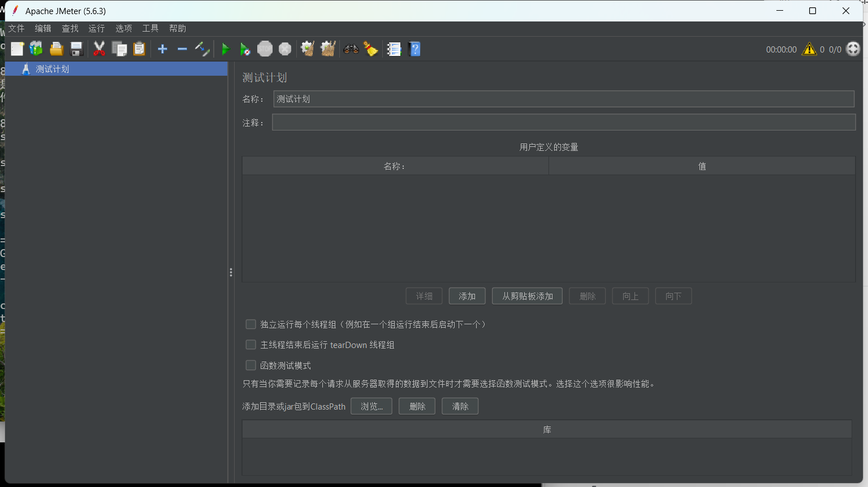Enable run thread groups consecutively checkbox
This screenshot has height=487, width=868.
(251, 324)
